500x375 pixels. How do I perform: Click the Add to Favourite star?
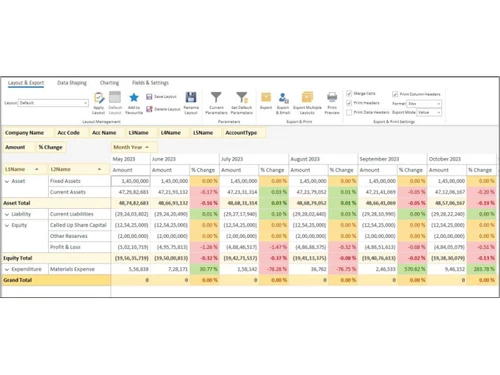(134, 97)
